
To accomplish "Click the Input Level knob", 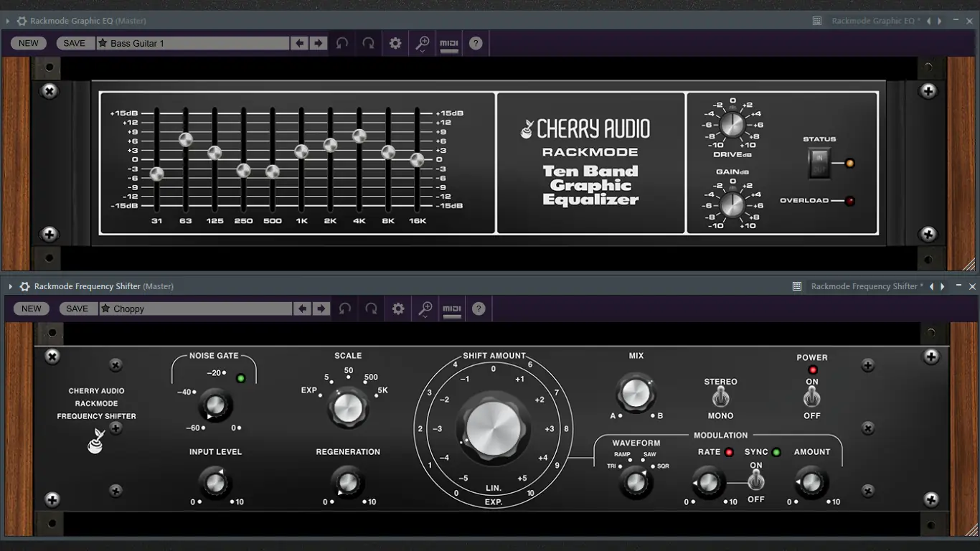I will [215, 482].
